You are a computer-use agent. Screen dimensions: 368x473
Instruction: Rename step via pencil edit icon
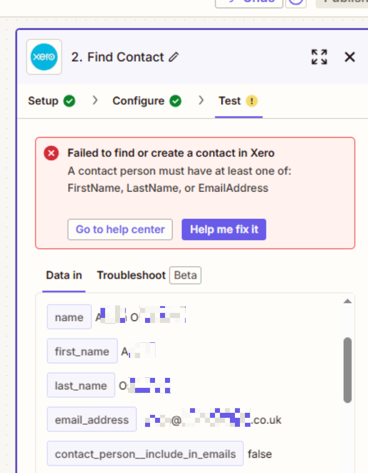[x=174, y=57]
